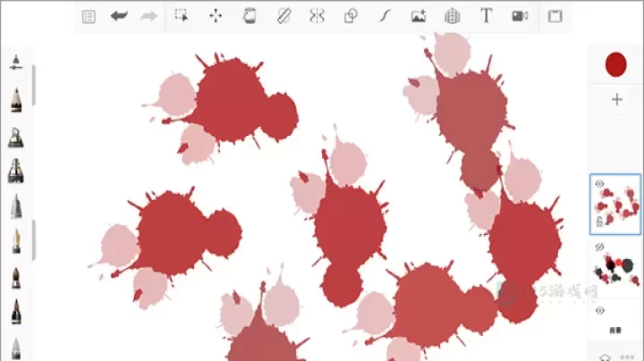Select the gold fountain-pen nib brush
Viewport: 644px width, 361px height.
click(16, 241)
